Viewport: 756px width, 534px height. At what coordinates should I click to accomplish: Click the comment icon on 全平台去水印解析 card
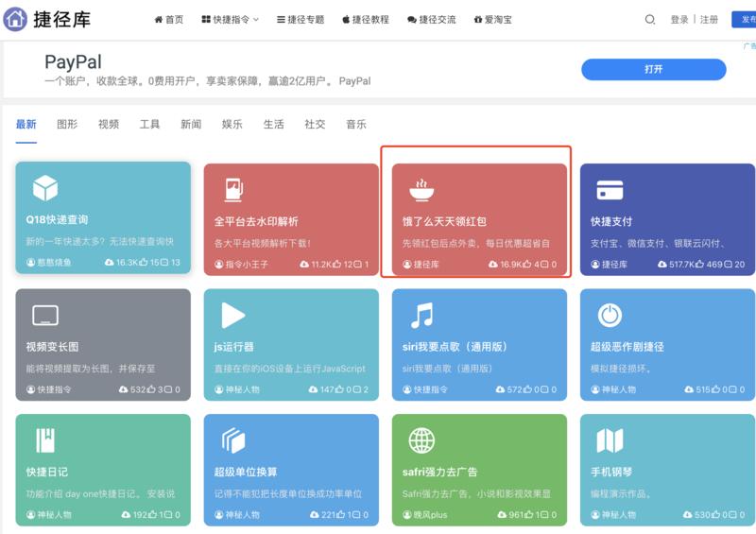tap(358, 265)
